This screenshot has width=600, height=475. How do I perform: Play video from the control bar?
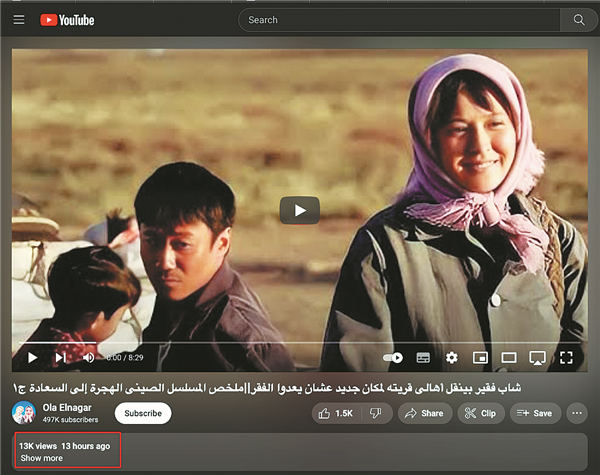33,357
